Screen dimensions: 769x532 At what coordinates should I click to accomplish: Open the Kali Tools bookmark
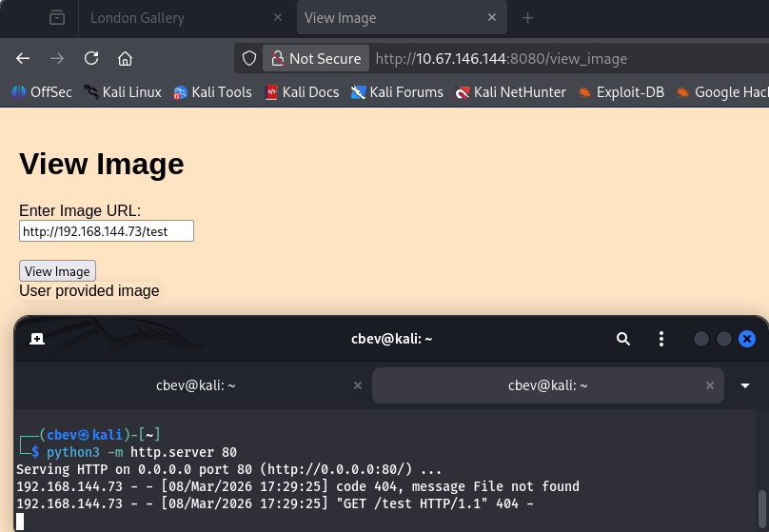(212, 92)
